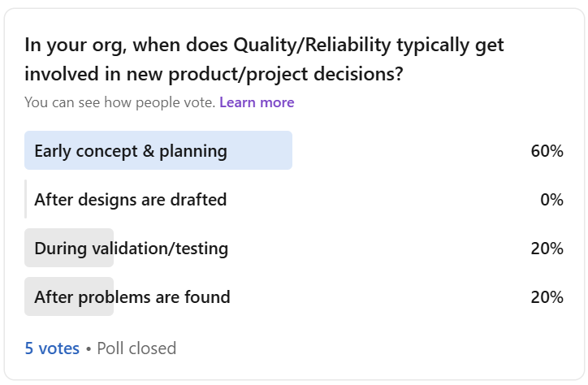
Task: Click the 'You can see how people vote' note
Action: tap(119, 102)
